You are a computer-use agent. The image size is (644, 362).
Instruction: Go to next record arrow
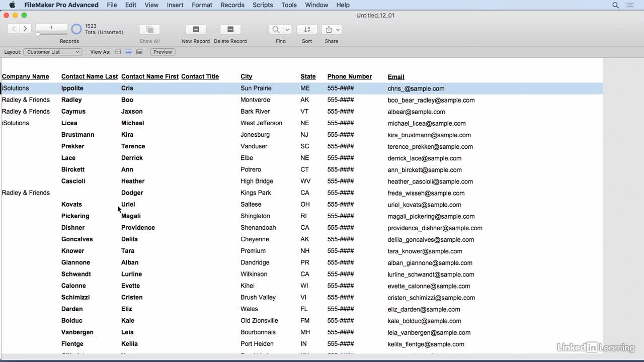(x=25, y=29)
